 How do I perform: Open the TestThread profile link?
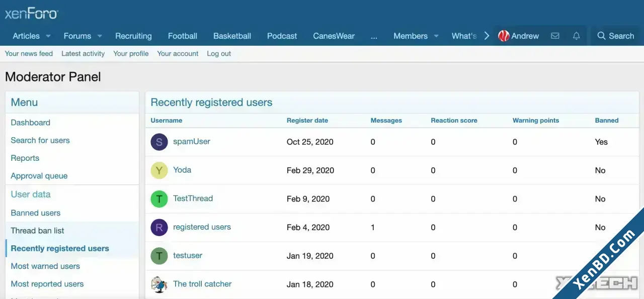pyautogui.click(x=193, y=198)
